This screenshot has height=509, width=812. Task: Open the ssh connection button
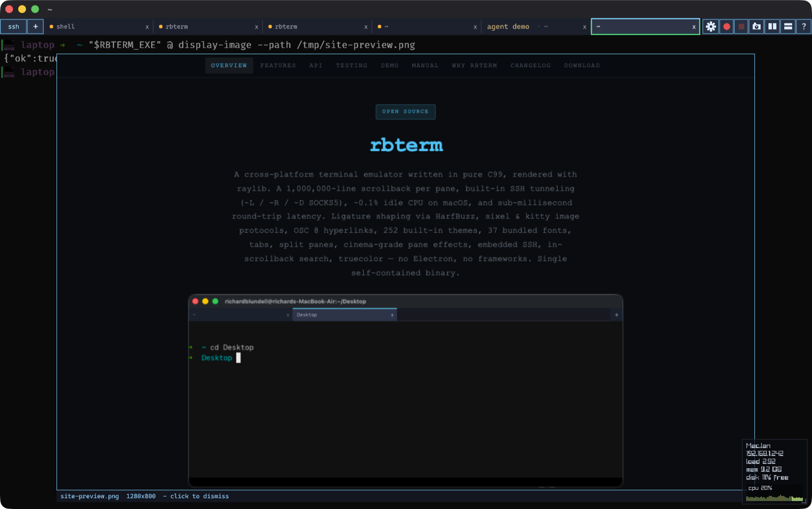(14, 26)
